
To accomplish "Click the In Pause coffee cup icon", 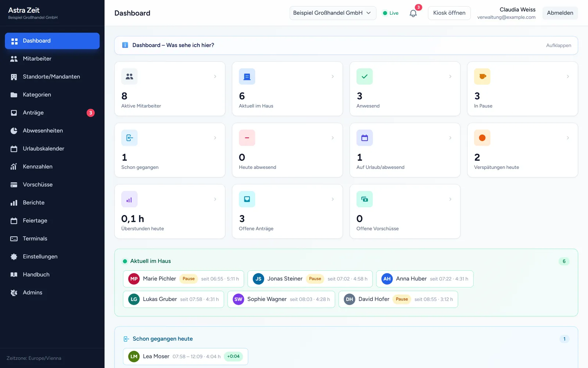I will tap(482, 77).
